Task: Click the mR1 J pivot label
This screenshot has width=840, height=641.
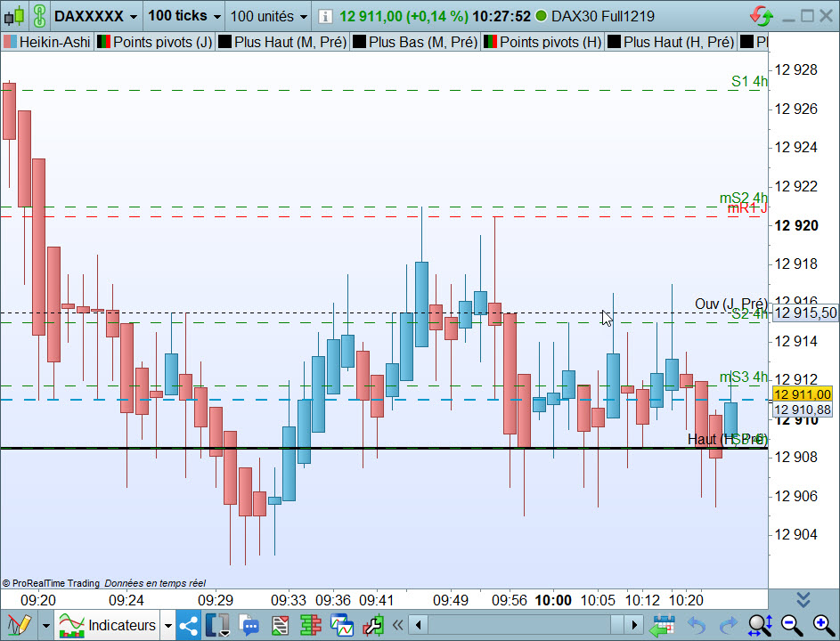Action: click(x=747, y=208)
